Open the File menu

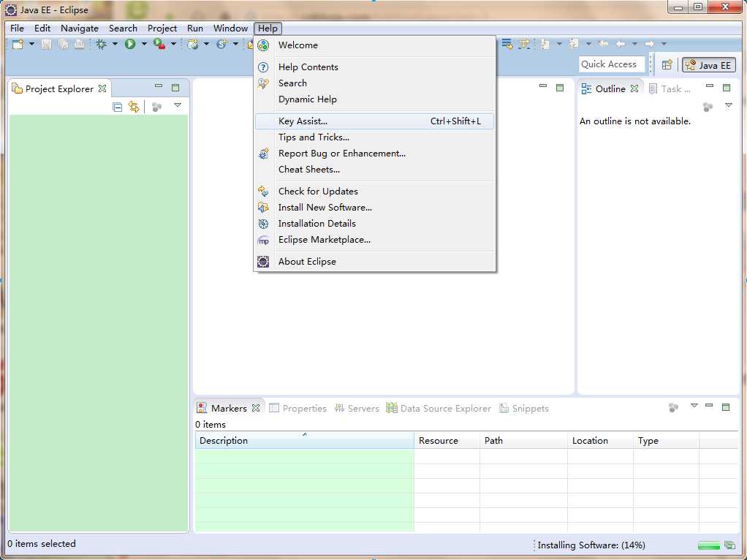[x=17, y=28]
